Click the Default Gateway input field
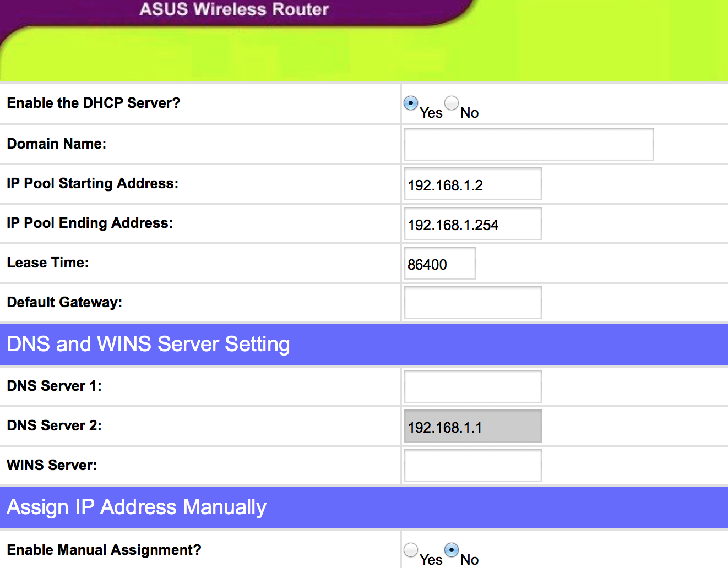This screenshot has width=728, height=568. click(472, 303)
